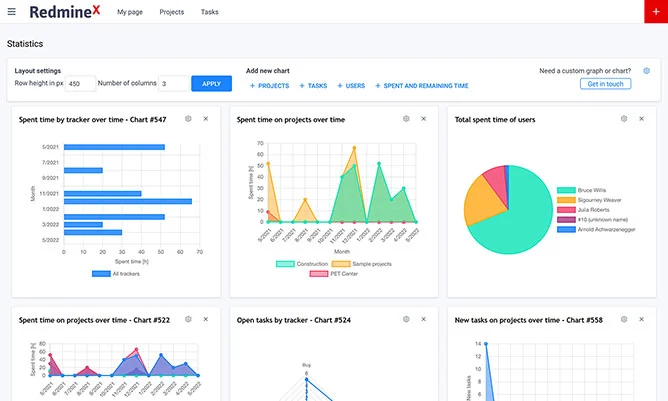668x401 pixels.
Task: Remove the Spent time on projects over time chart
Action: click(423, 119)
